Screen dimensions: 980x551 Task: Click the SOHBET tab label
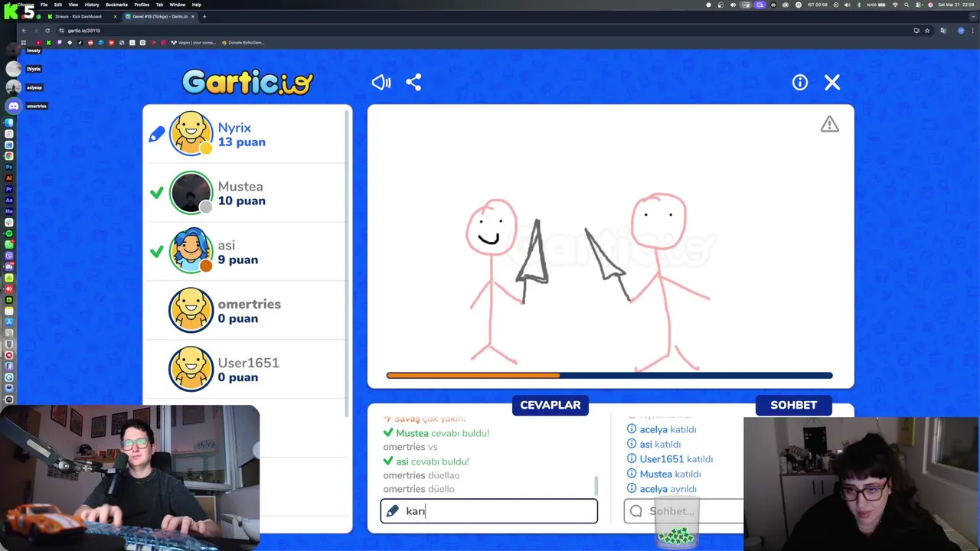pos(794,405)
